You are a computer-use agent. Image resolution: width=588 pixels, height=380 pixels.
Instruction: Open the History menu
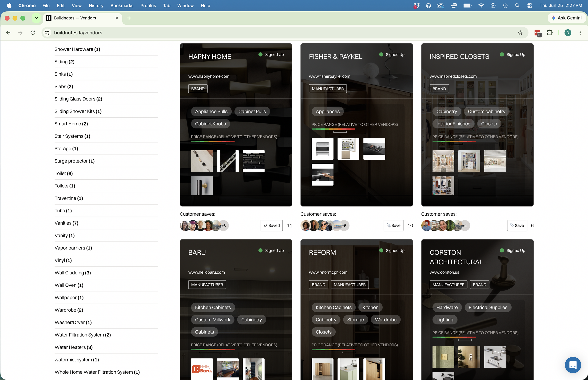(x=96, y=5)
